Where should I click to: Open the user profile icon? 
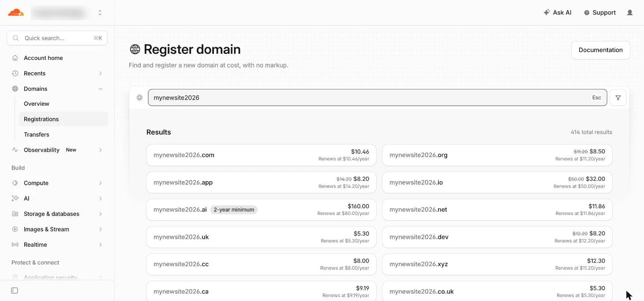[x=630, y=12]
